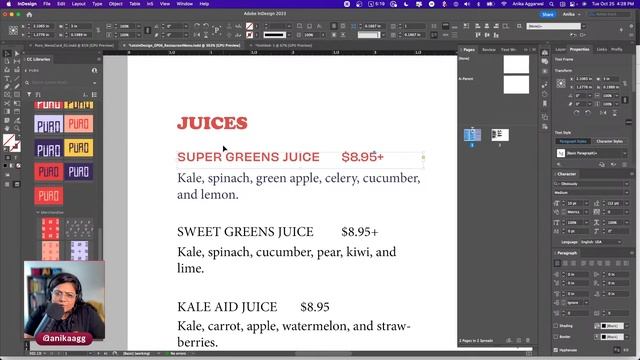Viewport: 640px width, 360px height.
Task: Toggle constrain proportions for width and height
Action: [x=624, y=83]
